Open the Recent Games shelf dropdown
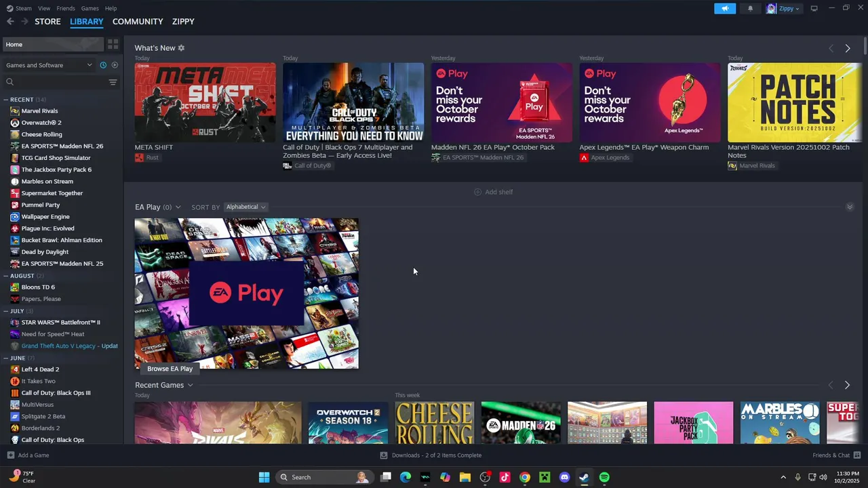Image resolution: width=868 pixels, height=488 pixels. tap(190, 385)
